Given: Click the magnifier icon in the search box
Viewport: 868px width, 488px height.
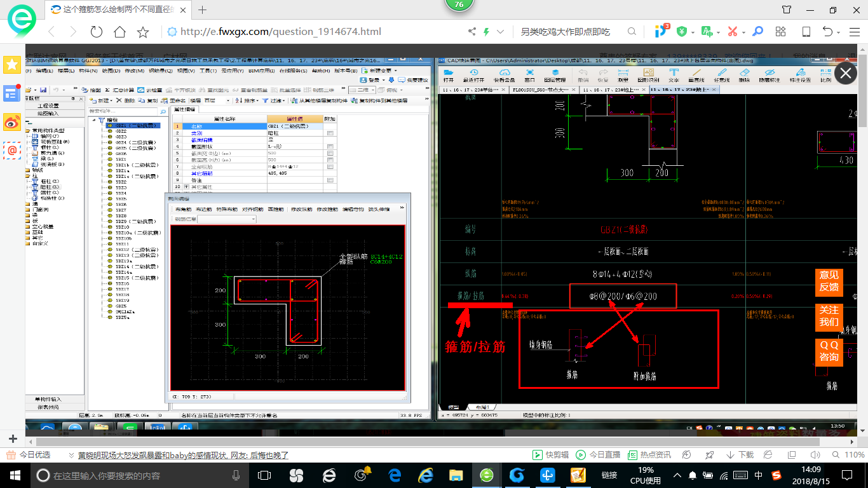Looking at the screenshot, I should point(632,31).
